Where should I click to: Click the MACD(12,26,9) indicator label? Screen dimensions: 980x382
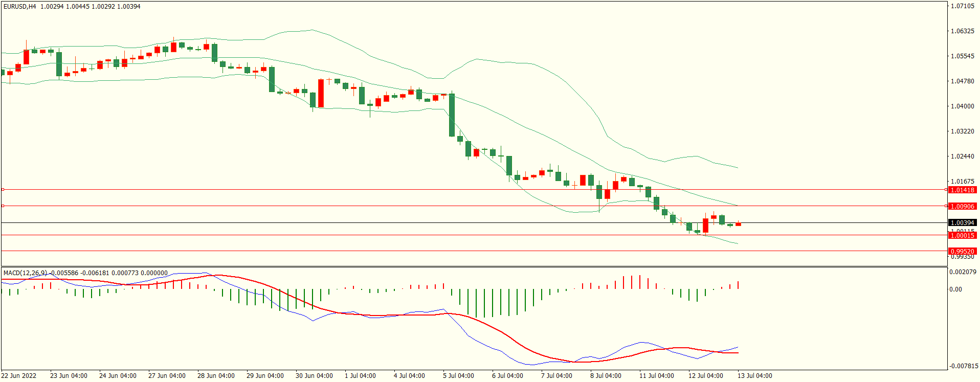tap(25, 273)
